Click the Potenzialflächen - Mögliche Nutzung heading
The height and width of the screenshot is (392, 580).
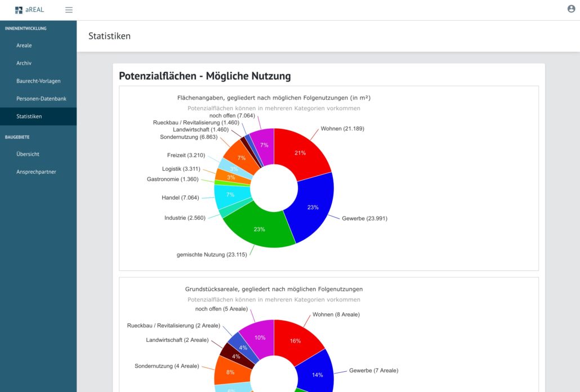coord(205,76)
